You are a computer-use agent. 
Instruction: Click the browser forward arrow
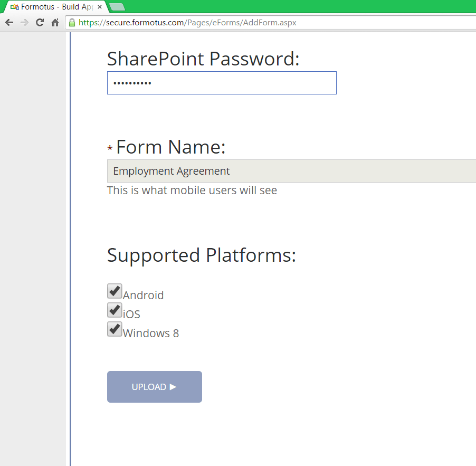24,23
